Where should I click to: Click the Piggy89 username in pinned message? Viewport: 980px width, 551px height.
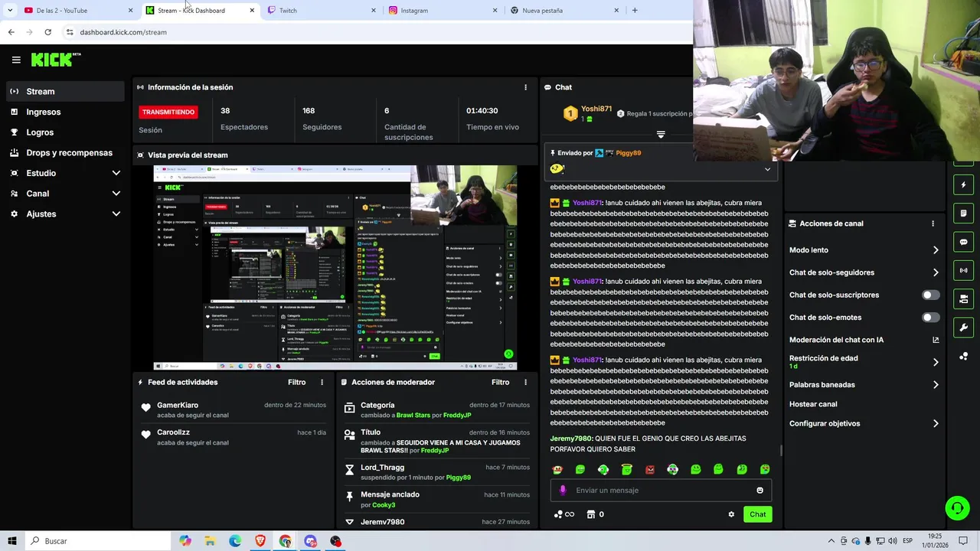click(629, 153)
